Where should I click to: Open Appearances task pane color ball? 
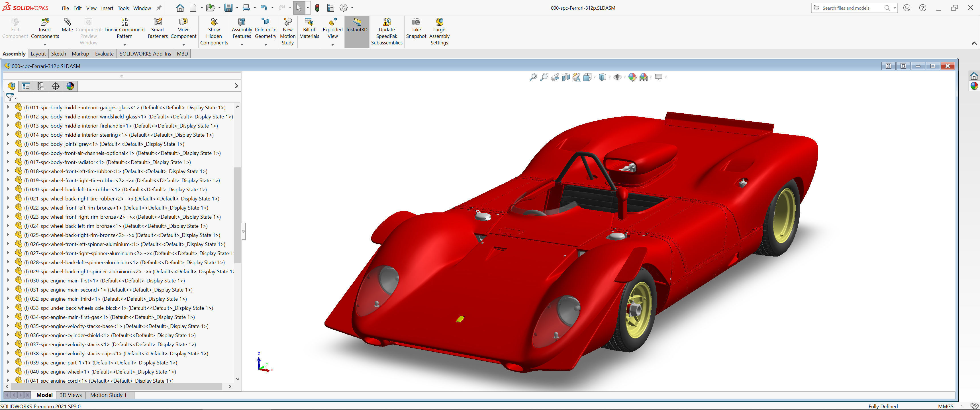point(974,86)
